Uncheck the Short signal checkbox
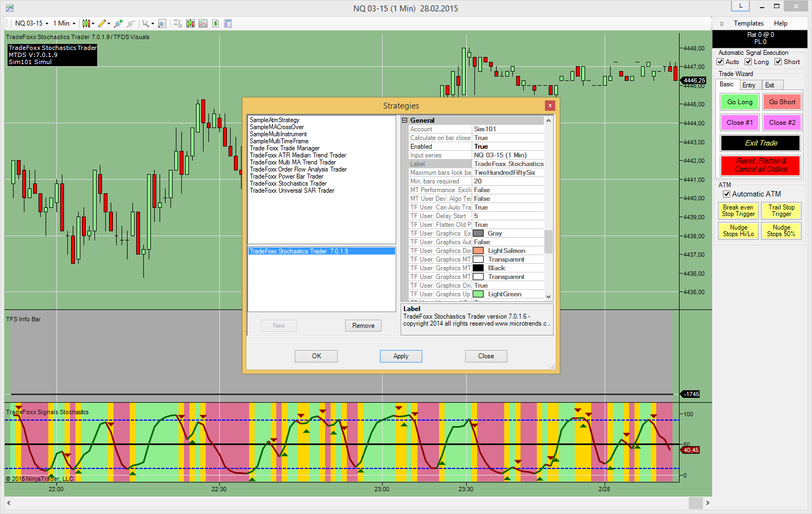This screenshot has width=812, height=514. [x=778, y=62]
